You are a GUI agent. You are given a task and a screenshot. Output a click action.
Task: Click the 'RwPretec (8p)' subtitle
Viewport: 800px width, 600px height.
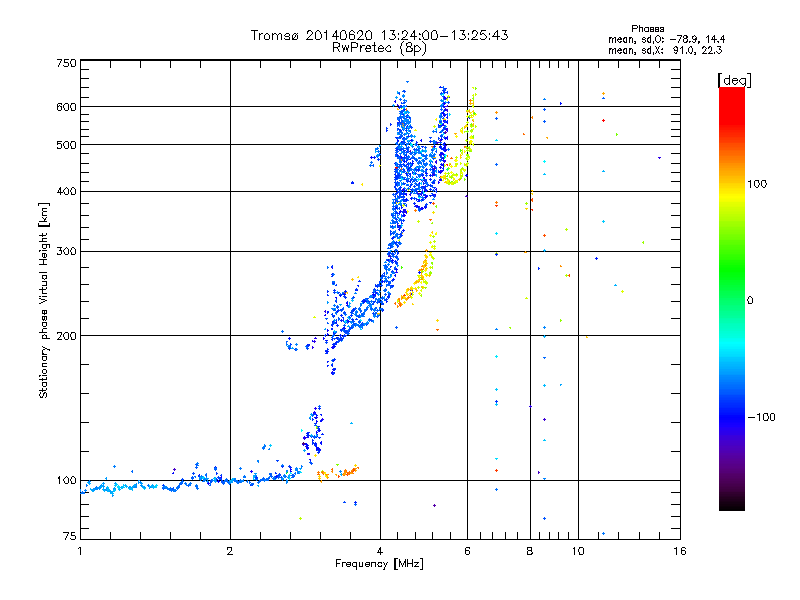click(379, 48)
